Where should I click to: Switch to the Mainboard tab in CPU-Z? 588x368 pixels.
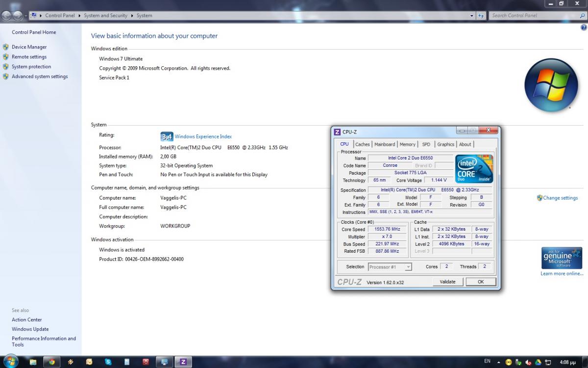[x=385, y=144]
